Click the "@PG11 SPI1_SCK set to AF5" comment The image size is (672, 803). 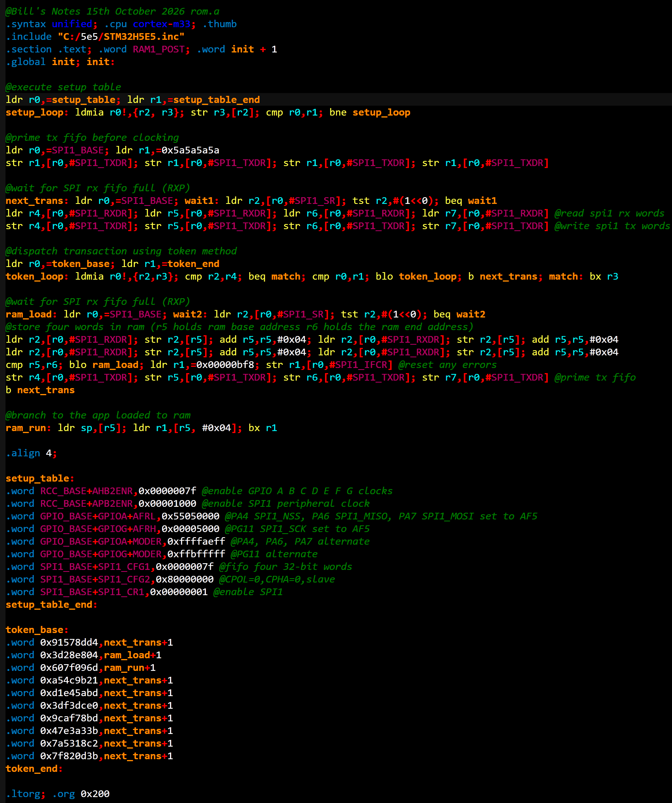click(297, 529)
